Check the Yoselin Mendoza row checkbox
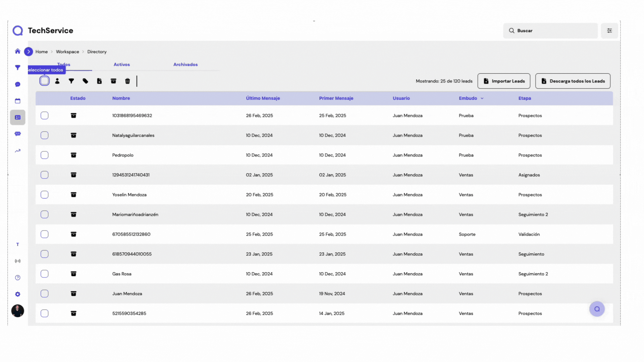This screenshot has width=644, height=362. (x=44, y=195)
